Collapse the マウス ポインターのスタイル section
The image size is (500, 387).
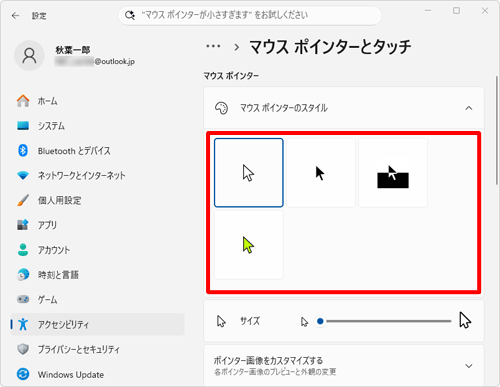tap(469, 108)
